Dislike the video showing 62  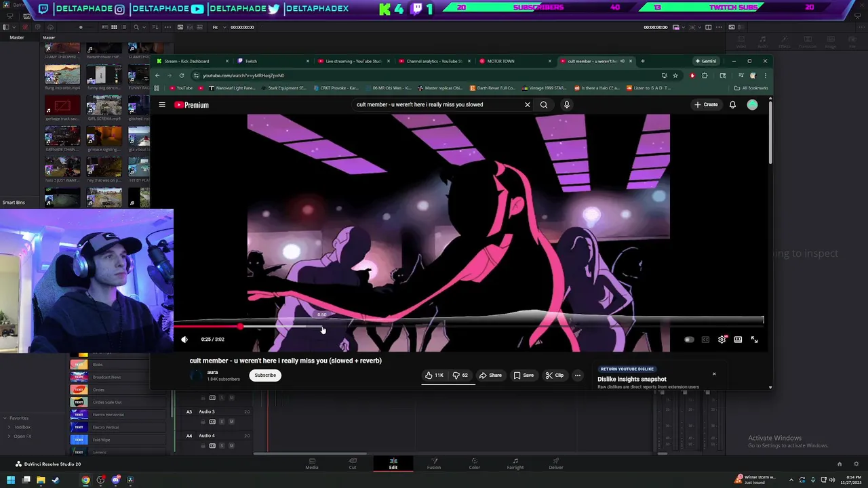coord(460,375)
